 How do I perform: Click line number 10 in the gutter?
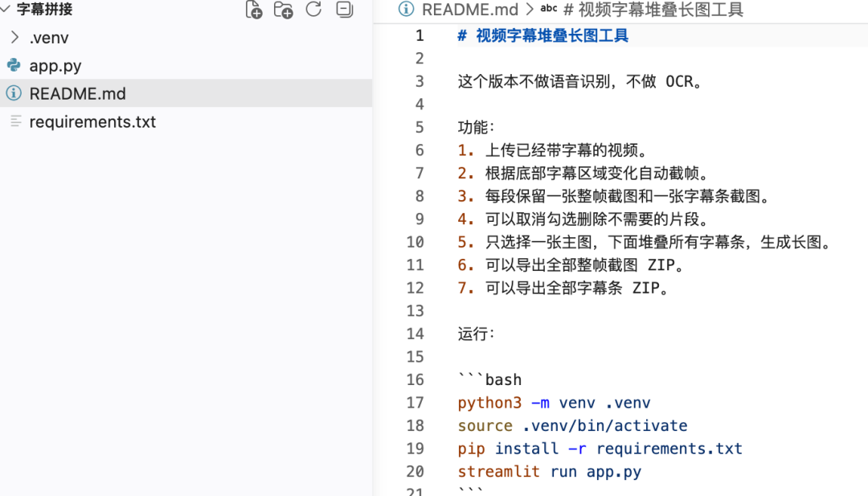point(416,242)
